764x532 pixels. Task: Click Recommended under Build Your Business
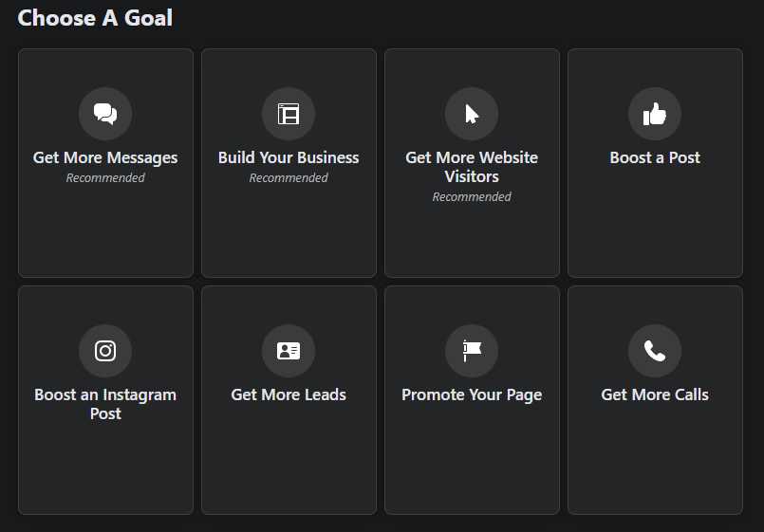coord(289,178)
